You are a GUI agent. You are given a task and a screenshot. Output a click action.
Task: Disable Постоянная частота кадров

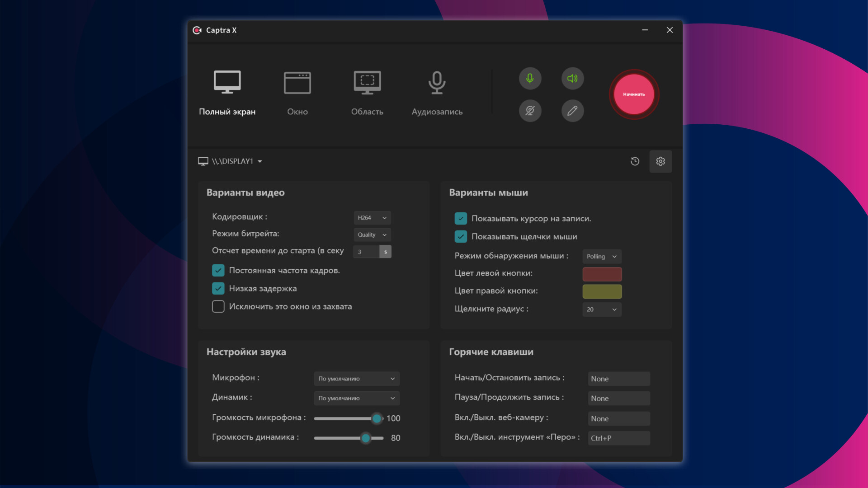pos(218,270)
